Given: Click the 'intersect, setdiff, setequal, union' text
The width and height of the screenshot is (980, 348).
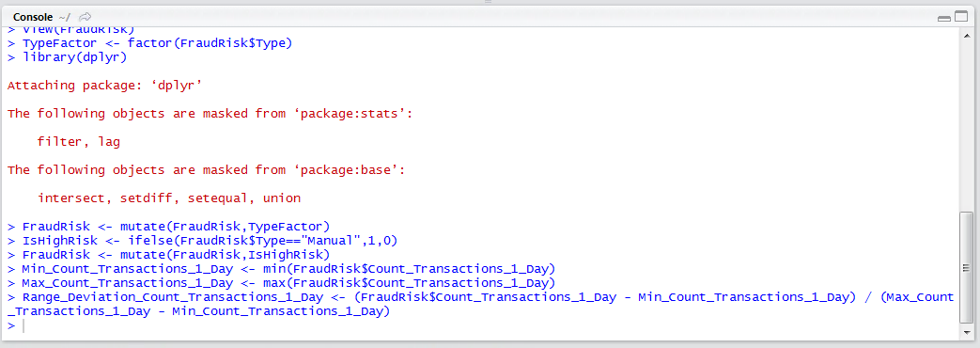Looking at the screenshot, I should [x=169, y=198].
